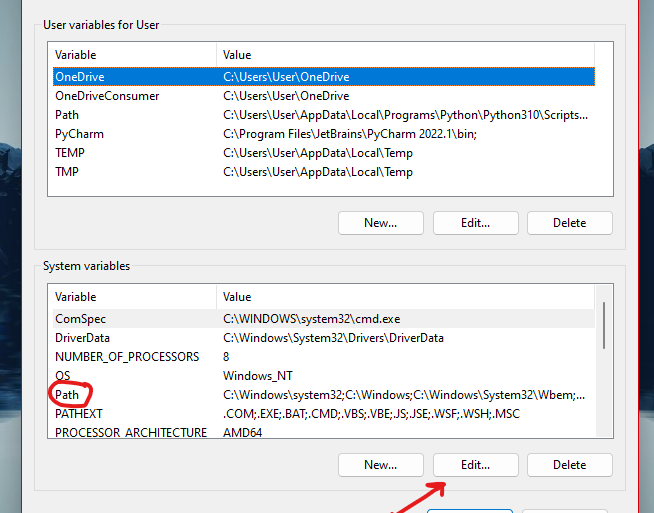The width and height of the screenshot is (654, 513).
Task: Click New button under User variables
Action: click(381, 223)
